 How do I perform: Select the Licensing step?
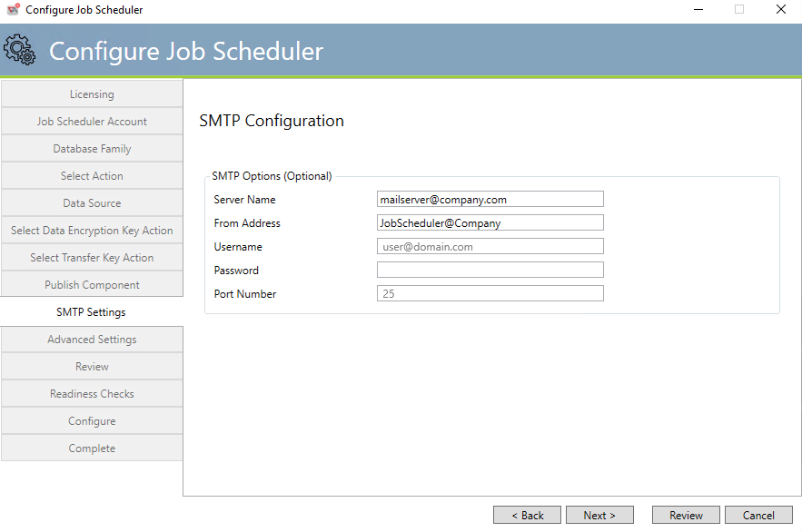pos(92,94)
